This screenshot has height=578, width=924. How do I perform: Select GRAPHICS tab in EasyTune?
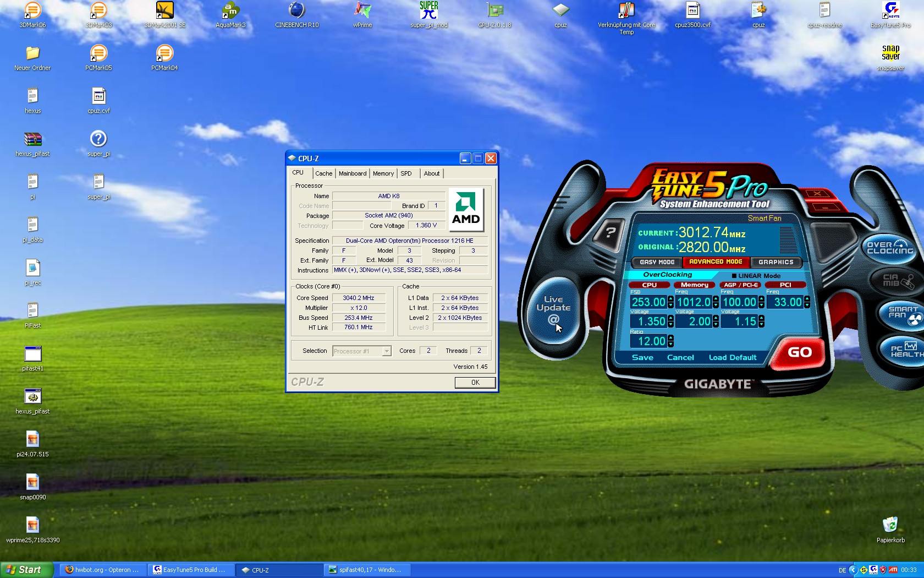[776, 262]
